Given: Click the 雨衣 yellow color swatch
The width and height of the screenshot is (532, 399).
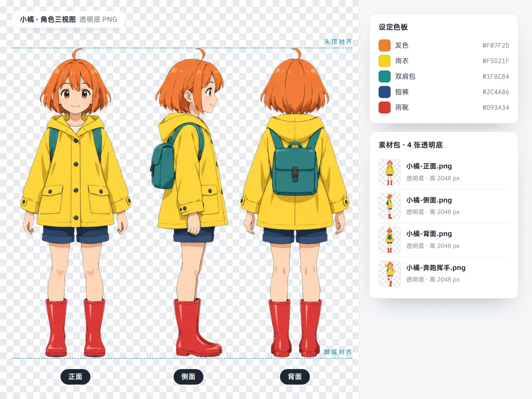Looking at the screenshot, I should coord(385,61).
